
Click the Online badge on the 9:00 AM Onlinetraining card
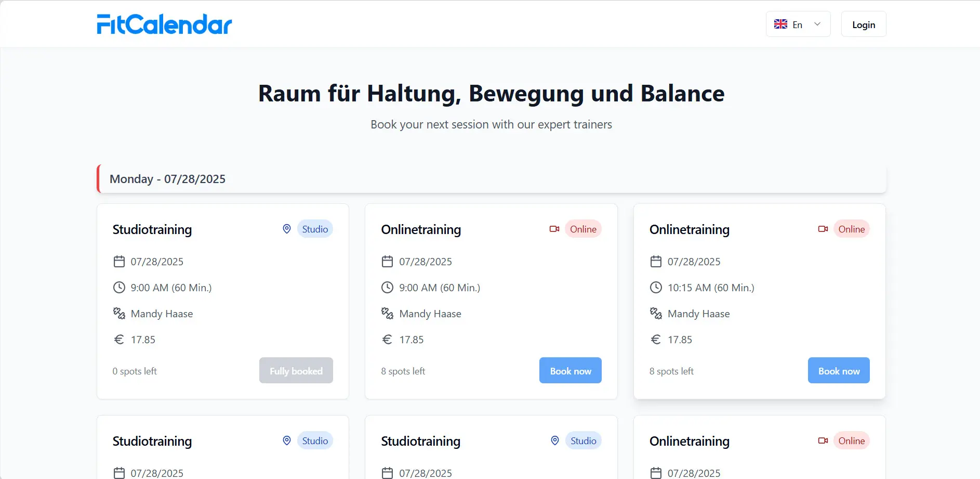pos(583,229)
